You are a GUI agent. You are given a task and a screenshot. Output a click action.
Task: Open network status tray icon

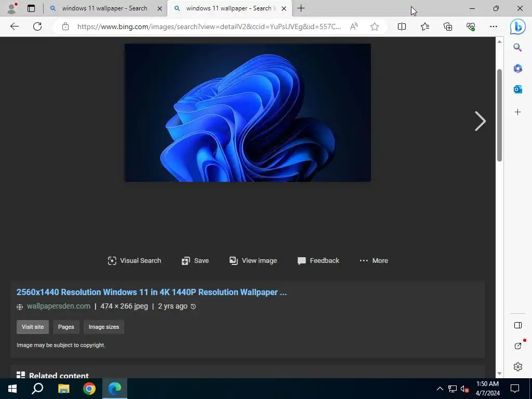[x=453, y=389]
